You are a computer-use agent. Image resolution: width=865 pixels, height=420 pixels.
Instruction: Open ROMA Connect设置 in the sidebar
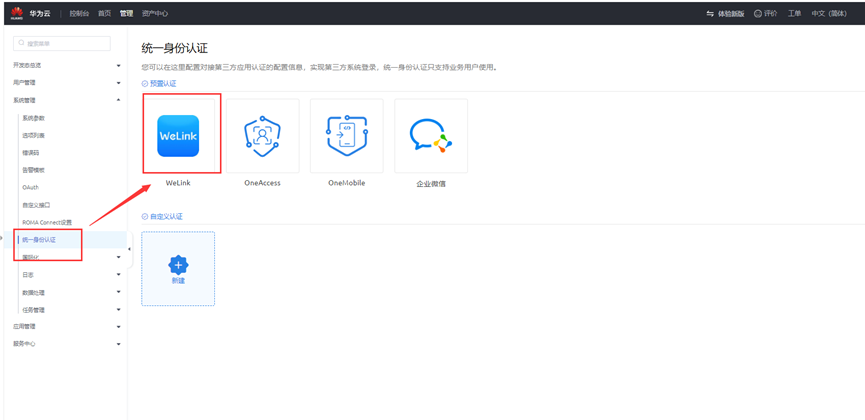pos(47,222)
